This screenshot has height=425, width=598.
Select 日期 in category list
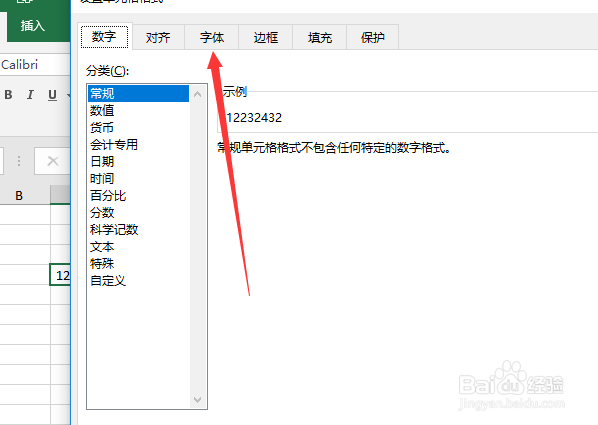pos(138,161)
